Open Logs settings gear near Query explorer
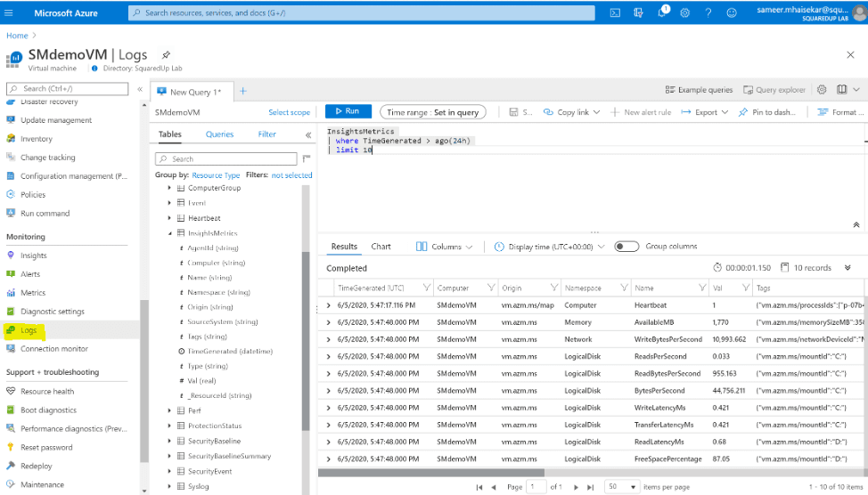 (x=822, y=90)
